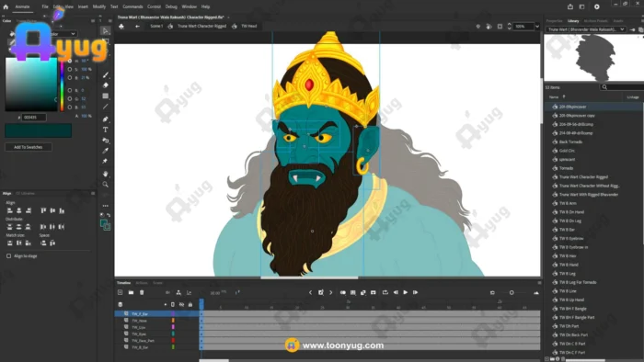Screen dimensions: 644x362
Task: Add a new layer in Timeline
Action: click(120, 292)
